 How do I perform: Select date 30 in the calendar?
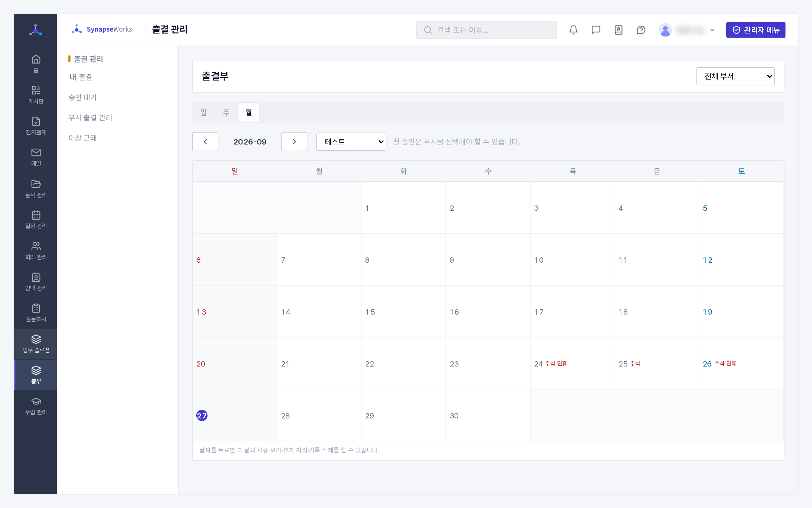(488, 415)
